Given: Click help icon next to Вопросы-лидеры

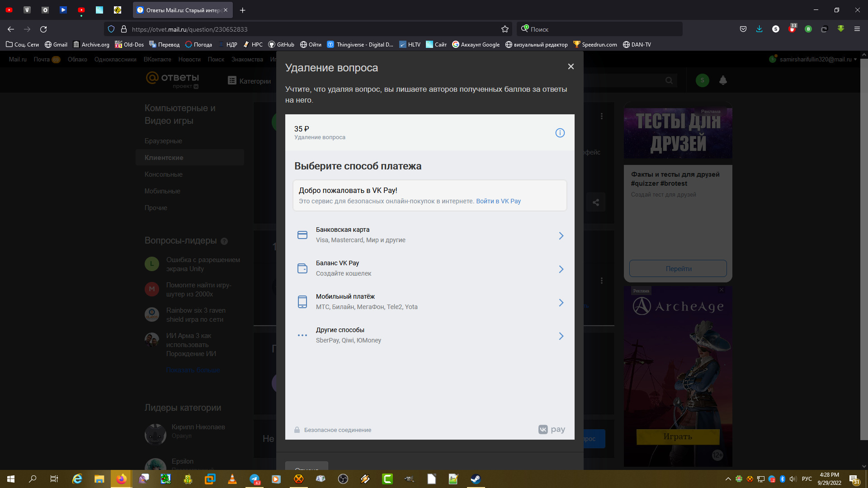Looking at the screenshot, I should click(224, 241).
